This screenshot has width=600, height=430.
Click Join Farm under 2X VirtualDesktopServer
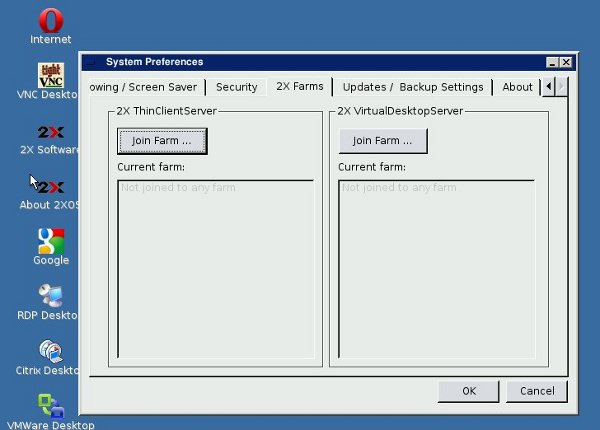pos(383,141)
